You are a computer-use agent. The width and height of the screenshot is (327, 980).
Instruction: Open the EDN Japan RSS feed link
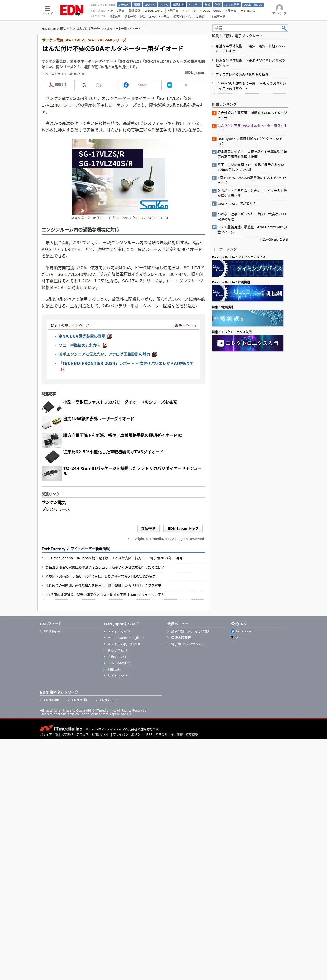pyautogui.click(x=52, y=631)
